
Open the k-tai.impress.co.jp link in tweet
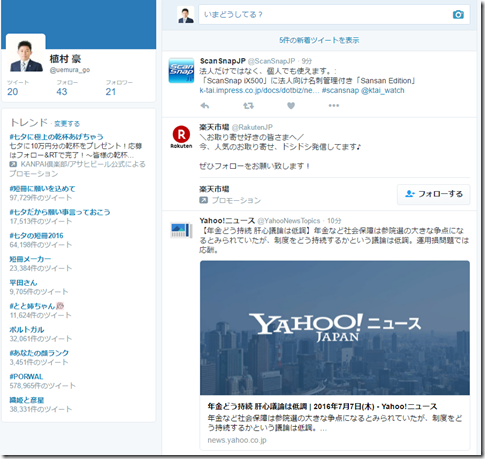[259, 91]
